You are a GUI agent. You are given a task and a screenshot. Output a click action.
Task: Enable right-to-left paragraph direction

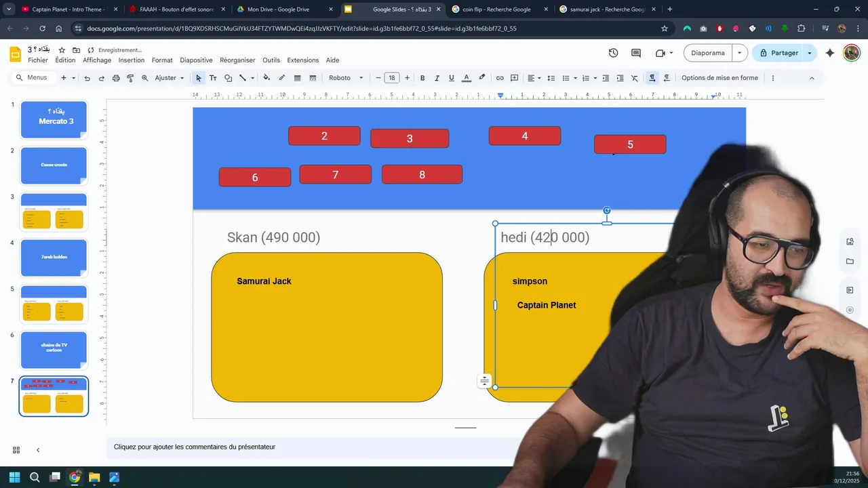click(667, 78)
